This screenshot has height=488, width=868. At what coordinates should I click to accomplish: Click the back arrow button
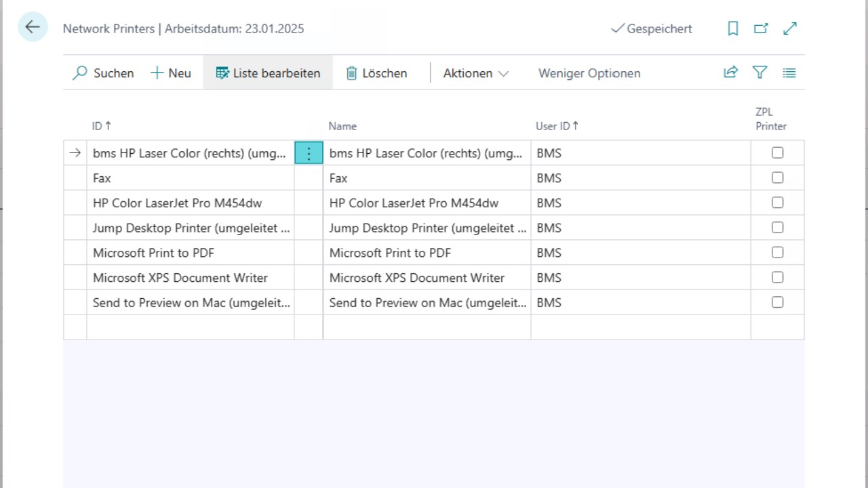pos(33,28)
